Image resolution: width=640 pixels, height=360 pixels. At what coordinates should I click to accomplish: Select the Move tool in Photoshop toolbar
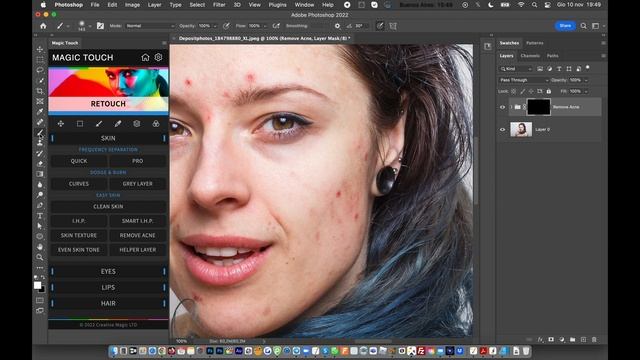pos(40,49)
